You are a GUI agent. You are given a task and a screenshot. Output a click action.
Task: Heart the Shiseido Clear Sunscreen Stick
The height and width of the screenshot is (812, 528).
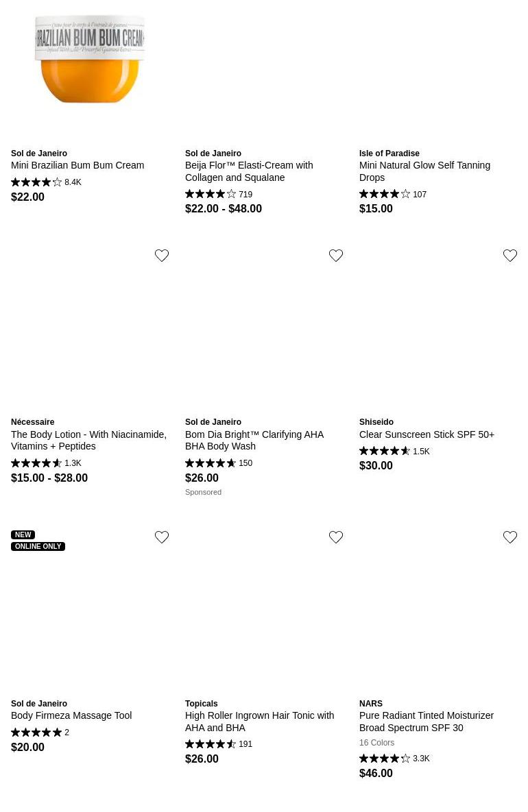coord(510,256)
